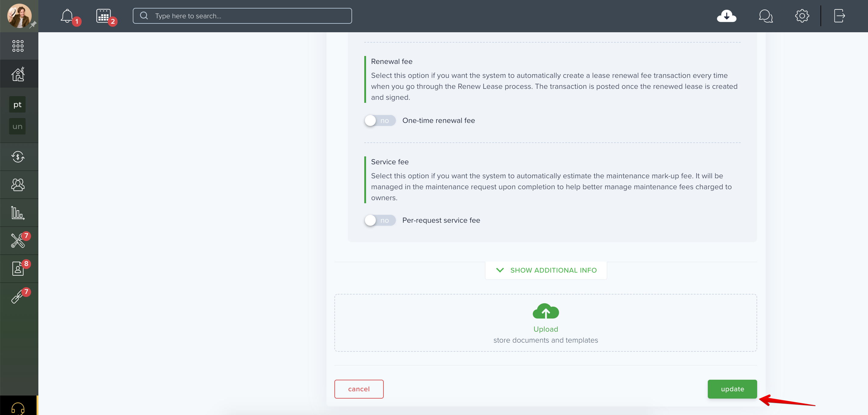Click 'store documents and templates' text
This screenshot has height=415, width=868.
click(x=545, y=340)
